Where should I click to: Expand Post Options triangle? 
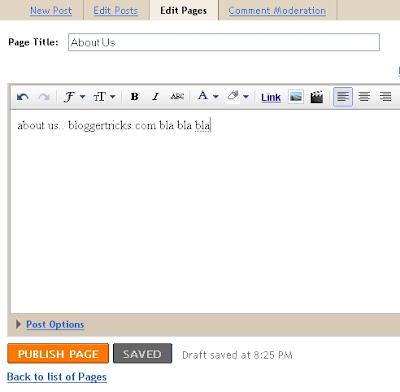click(x=18, y=324)
